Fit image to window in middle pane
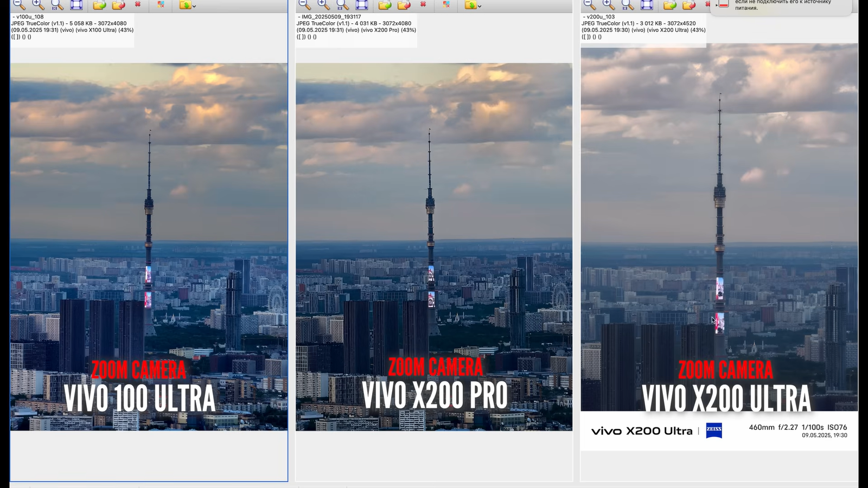The width and height of the screenshot is (868, 488). coord(362,5)
